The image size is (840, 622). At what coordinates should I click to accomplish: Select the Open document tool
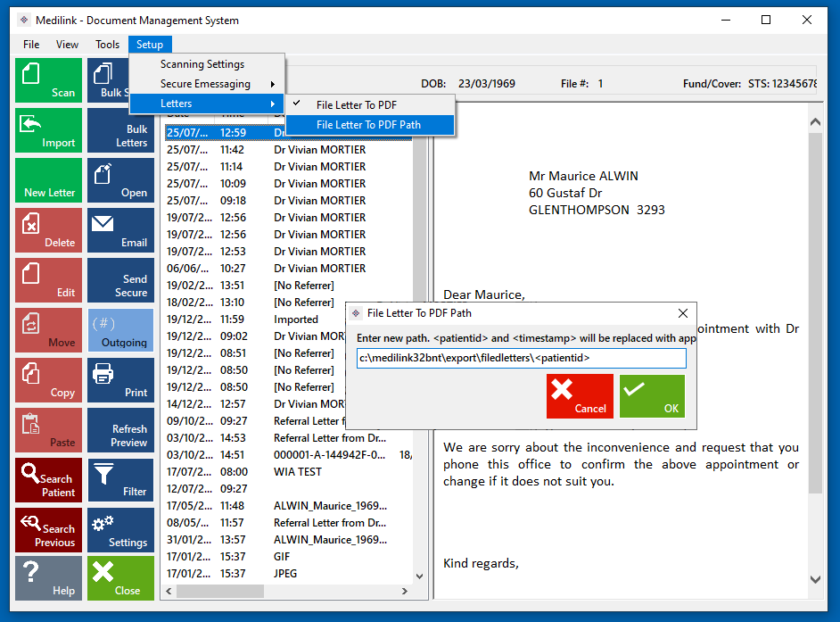point(120,180)
